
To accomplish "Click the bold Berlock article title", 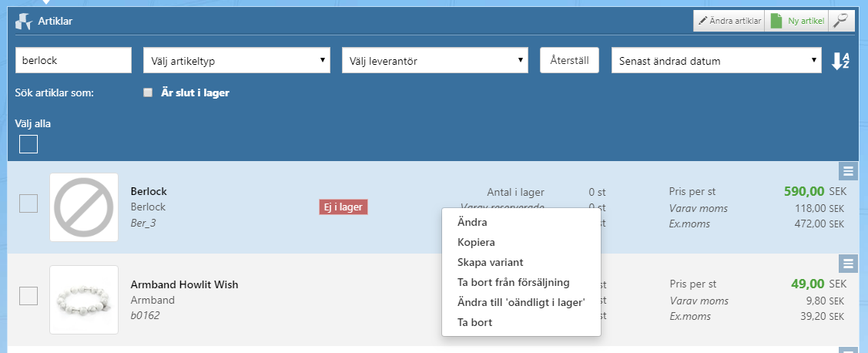I will click(x=149, y=192).
